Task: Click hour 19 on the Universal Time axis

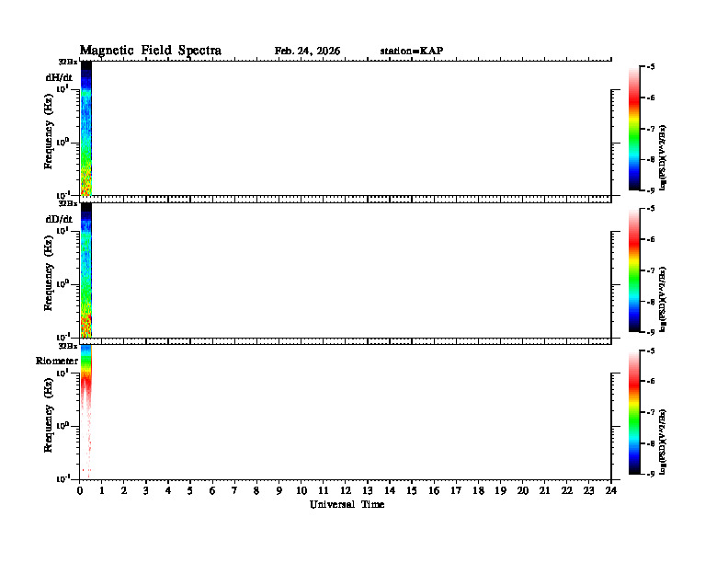Action: coord(500,491)
